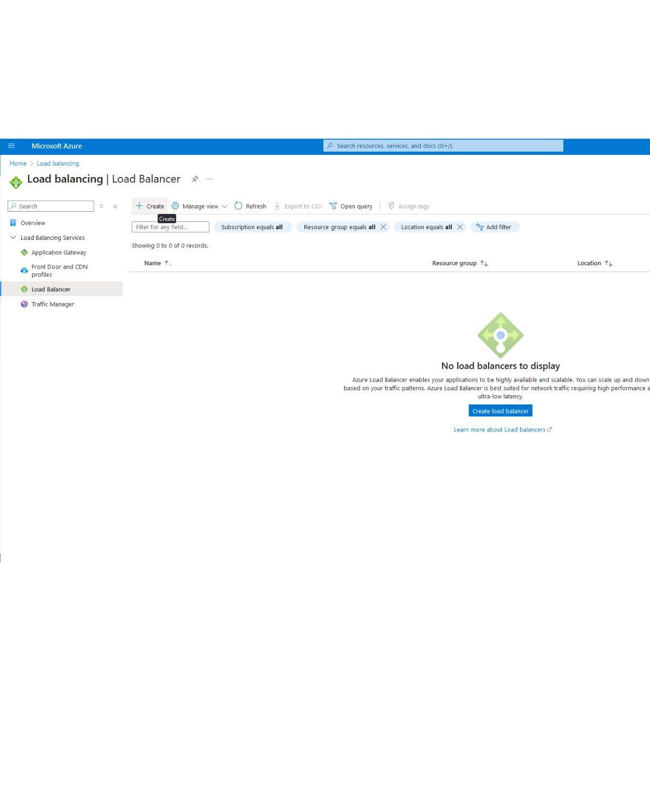Image resolution: width=650 pixels, height=812 pixels.
Task: Clear the sidebar search with the X icon
Action: tap(101, 206)
